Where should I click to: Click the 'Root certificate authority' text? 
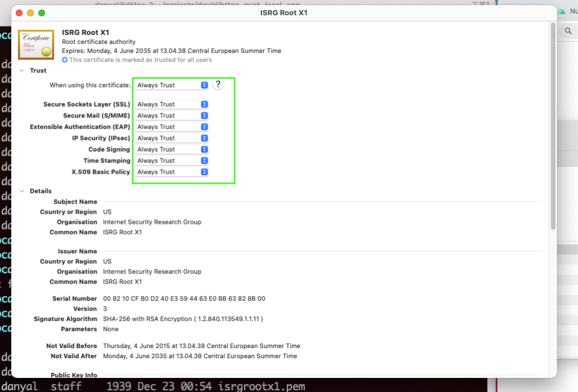pos(99,42)
